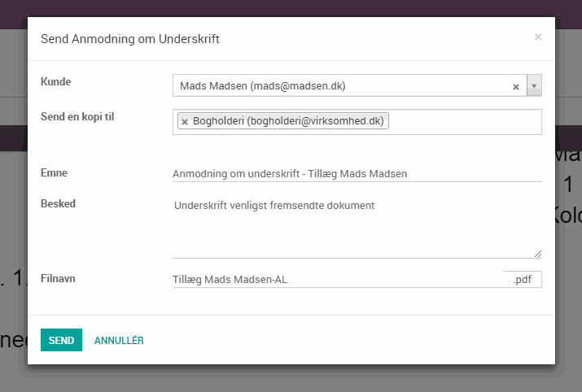This screenshot has height=392, width=582.
Task: Clear the Mads Madsen customer selection
Action: tap(515, 87)
